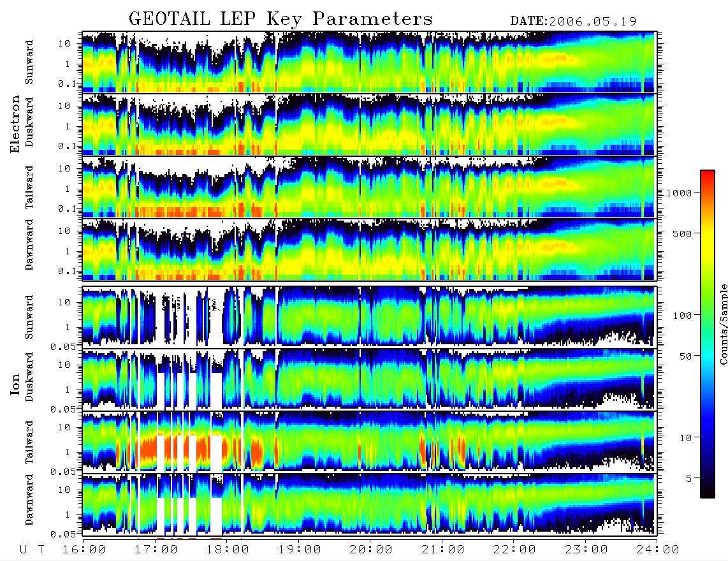Click the Ion Dawnward spectrogram panel
Screen dimensions: 728x561
pyautogui.click(x=369, y=504)
